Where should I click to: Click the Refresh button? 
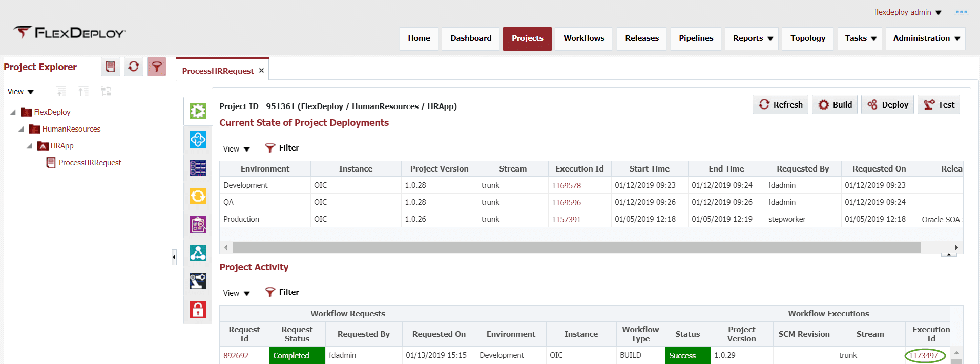tap(781, 104)
